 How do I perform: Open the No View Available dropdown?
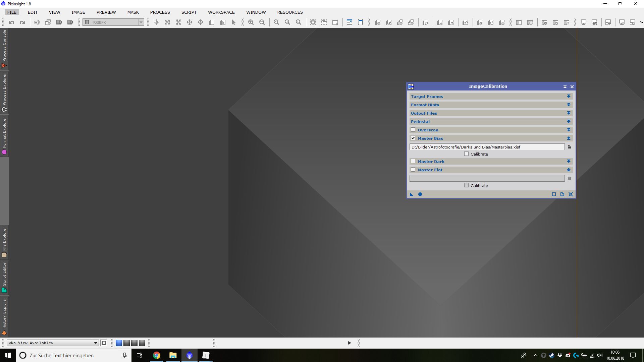coord(53,343)
